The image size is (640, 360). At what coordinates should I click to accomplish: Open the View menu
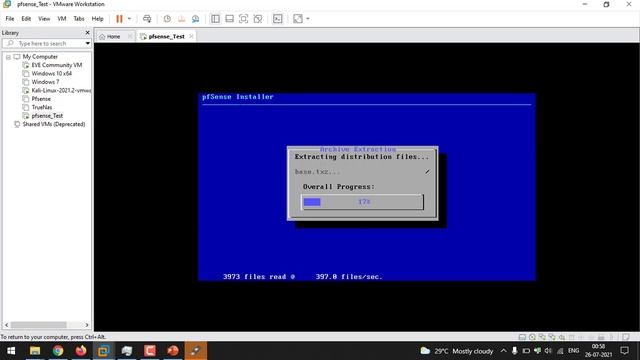pos(44,19)
